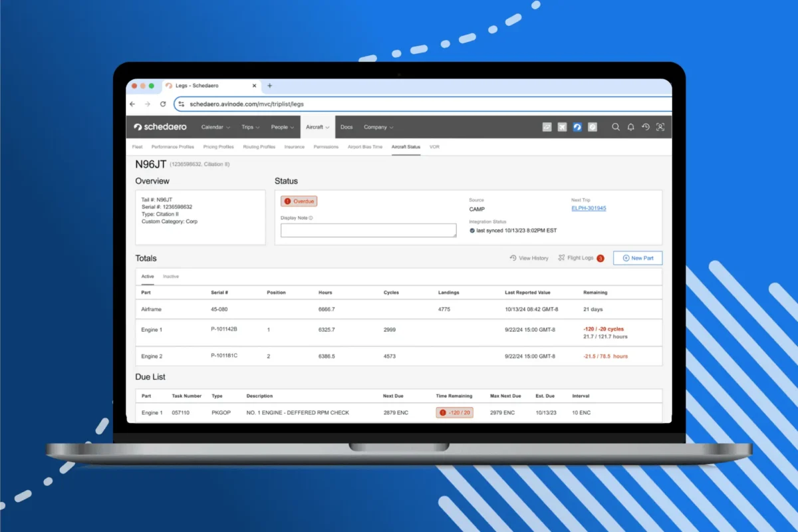Open the Performance Profiles tab
This screenshot has width=798, height=532.
pyautogui.click(x=173, y=147)
